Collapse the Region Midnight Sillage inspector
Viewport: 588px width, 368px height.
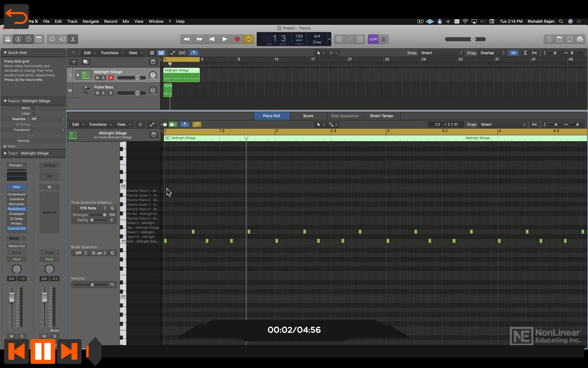[x=5, y=101]
